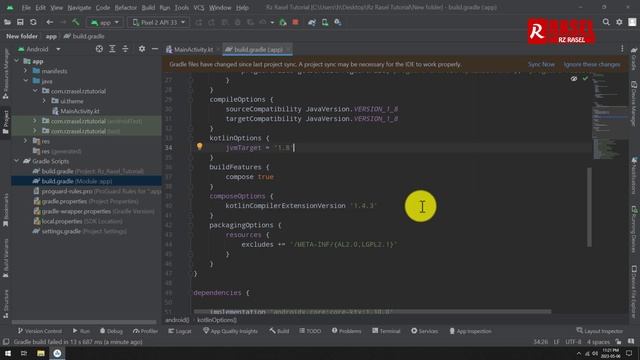The image size is (640, 360).
Task: Click the editor vertical scrollbar
Action: tap(589, 207)
